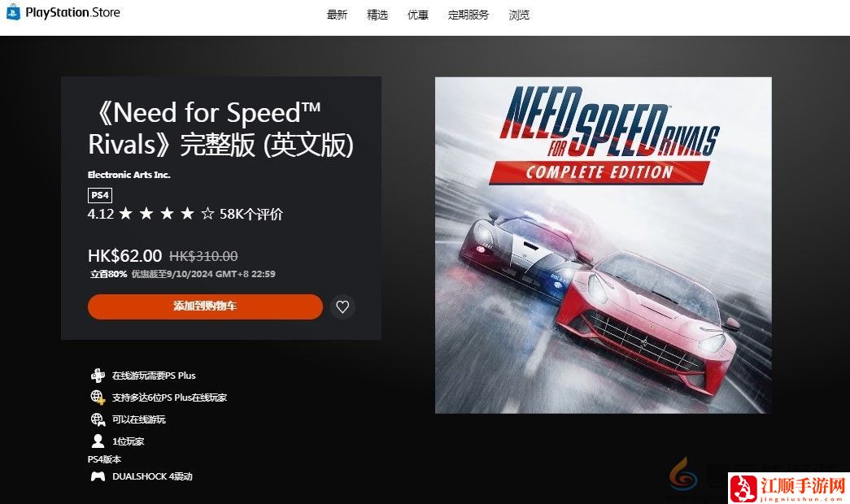Click the Electronic Arts Inc. publisher name
This screenshot has height=504, width=850.
(129, 175)
